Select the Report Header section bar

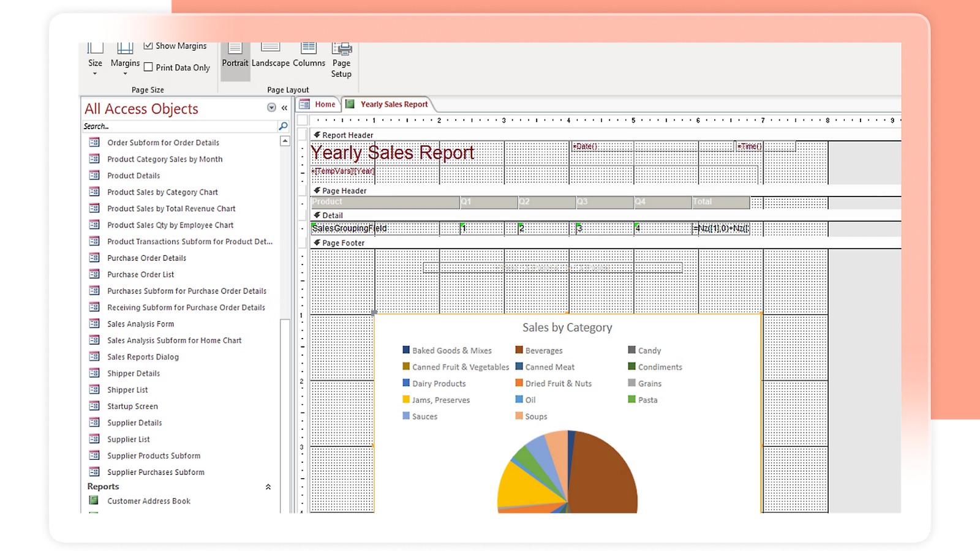point(605,135)
